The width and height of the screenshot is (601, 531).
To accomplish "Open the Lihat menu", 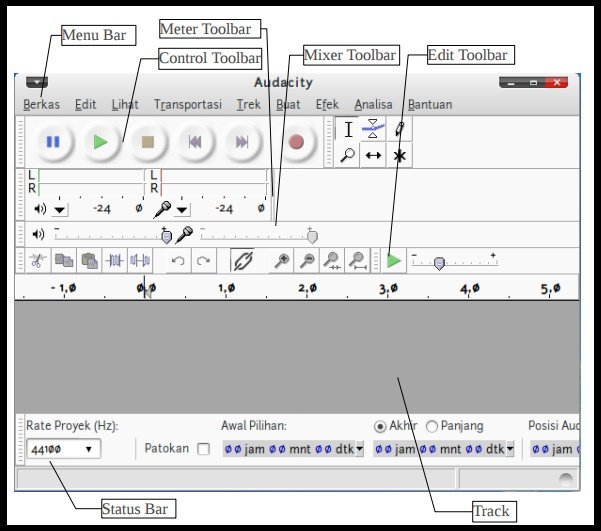I will tap(125, 104).
